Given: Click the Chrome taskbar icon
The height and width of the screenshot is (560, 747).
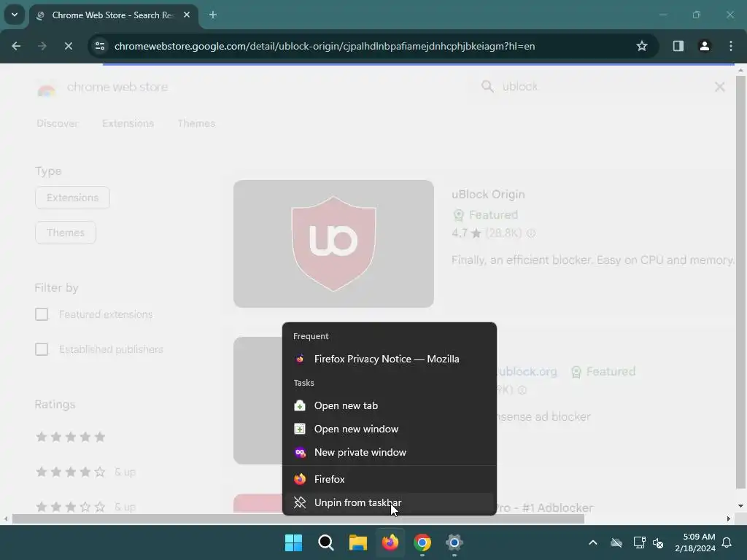Looking at the screenshot, I should 422,542.
